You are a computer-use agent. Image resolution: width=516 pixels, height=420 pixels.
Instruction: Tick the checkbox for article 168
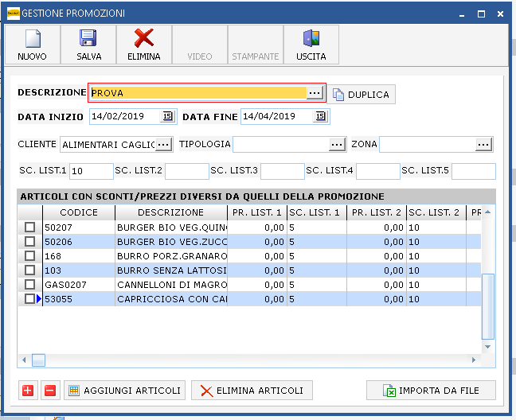pos(30,255)
